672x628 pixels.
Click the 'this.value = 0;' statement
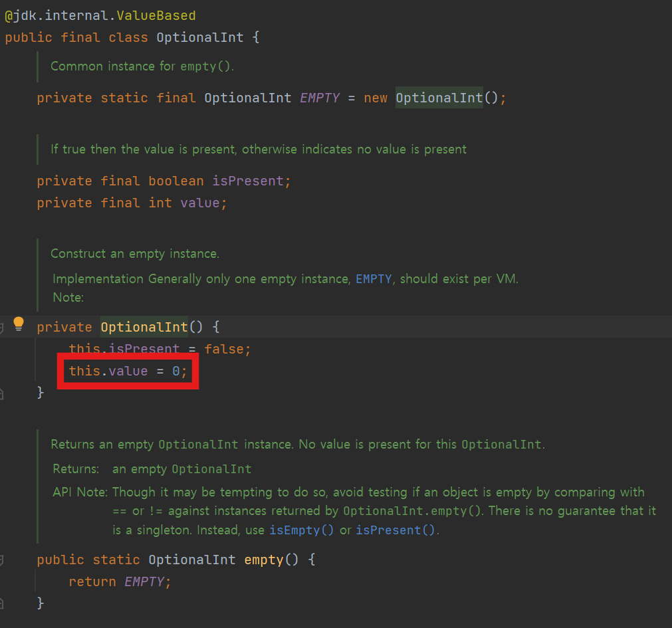pyautogui.click(x=128, y=371)
